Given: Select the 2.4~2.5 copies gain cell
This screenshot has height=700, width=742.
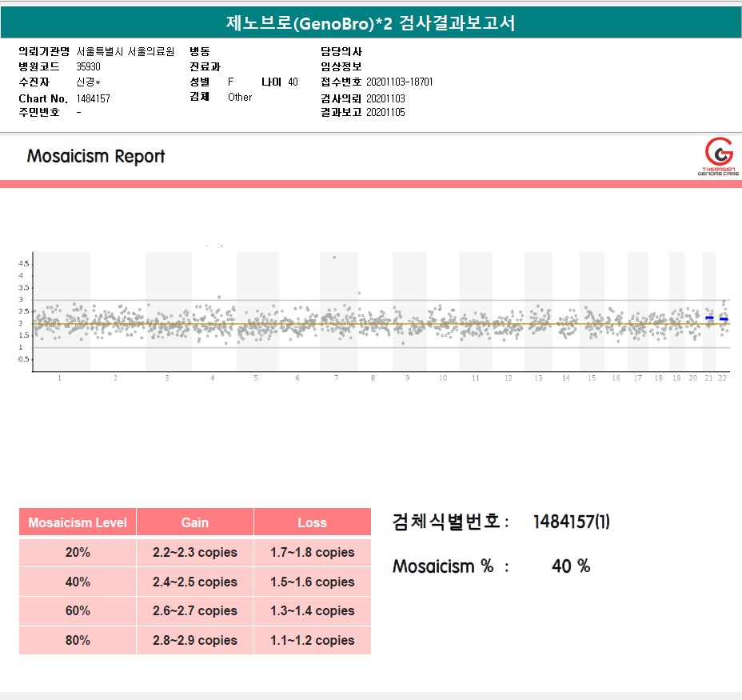Looking at the screenshot, I should pos(195,582).
